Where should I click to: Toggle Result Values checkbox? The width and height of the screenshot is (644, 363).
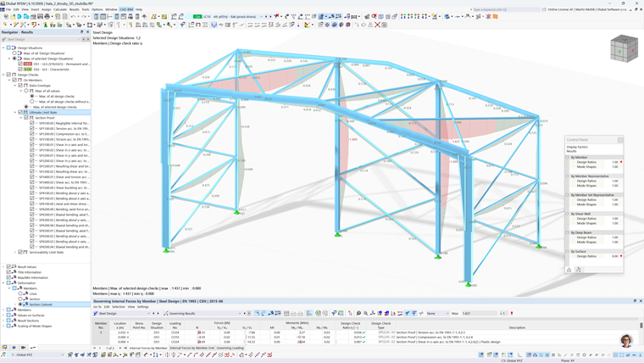[x=8, y=267]
